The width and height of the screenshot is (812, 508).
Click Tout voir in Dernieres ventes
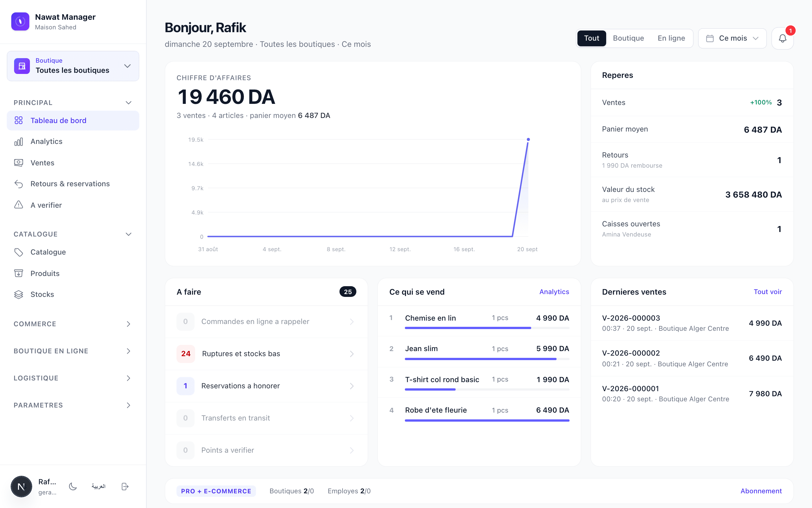[x=768, y=292]
